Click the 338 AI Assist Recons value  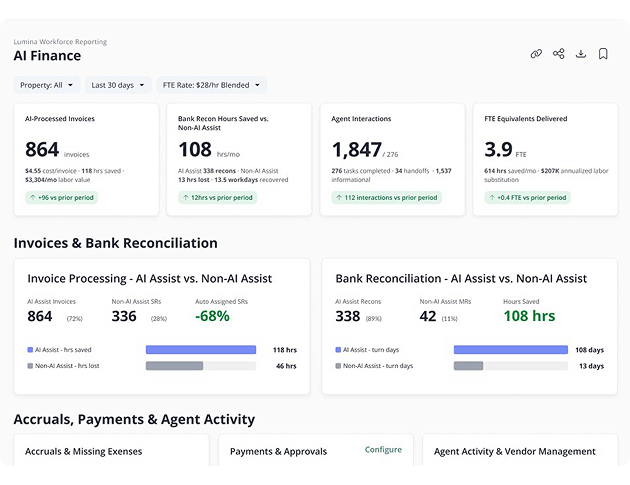(348, 316)
